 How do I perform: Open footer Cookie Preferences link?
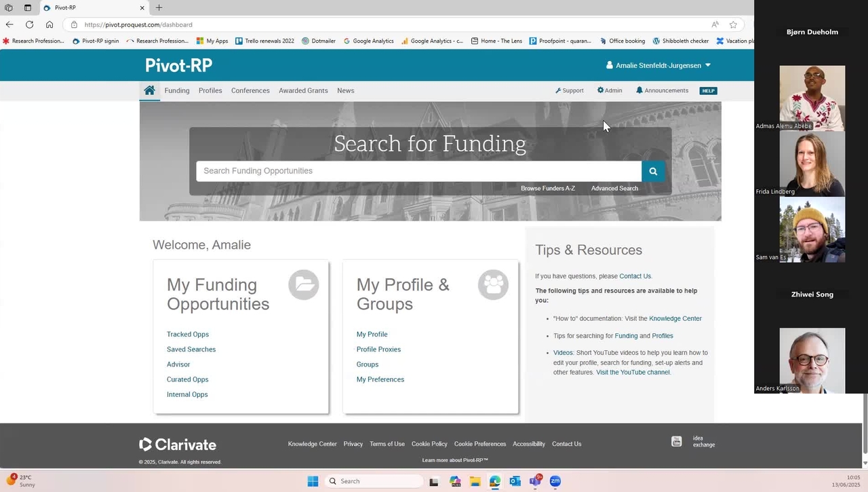(x=480, y=444)
